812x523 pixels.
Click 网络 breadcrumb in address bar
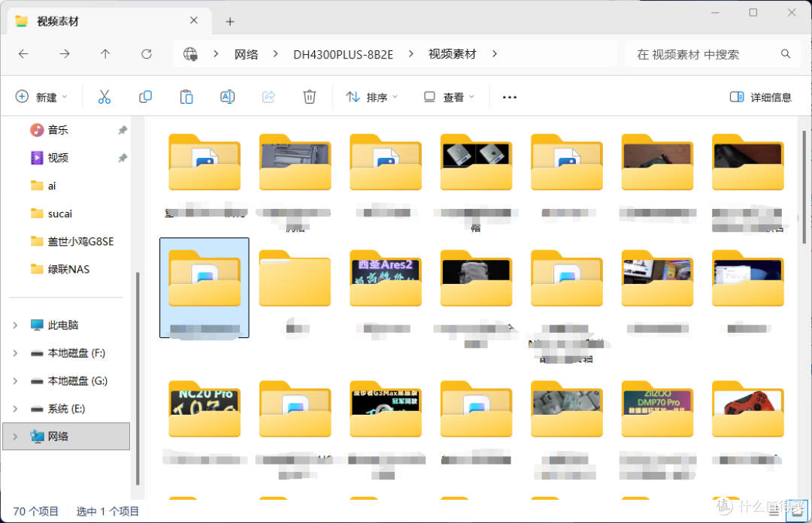pos(246,54)
